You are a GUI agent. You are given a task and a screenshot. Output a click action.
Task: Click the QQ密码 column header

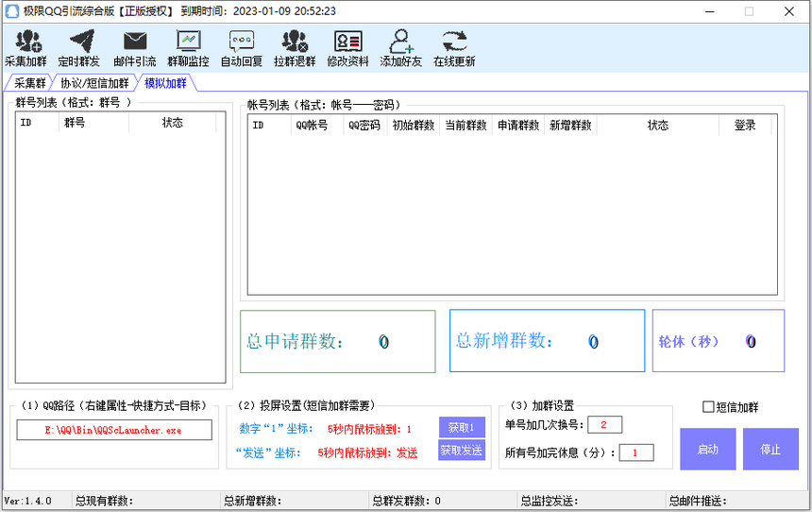pos(365,125)
